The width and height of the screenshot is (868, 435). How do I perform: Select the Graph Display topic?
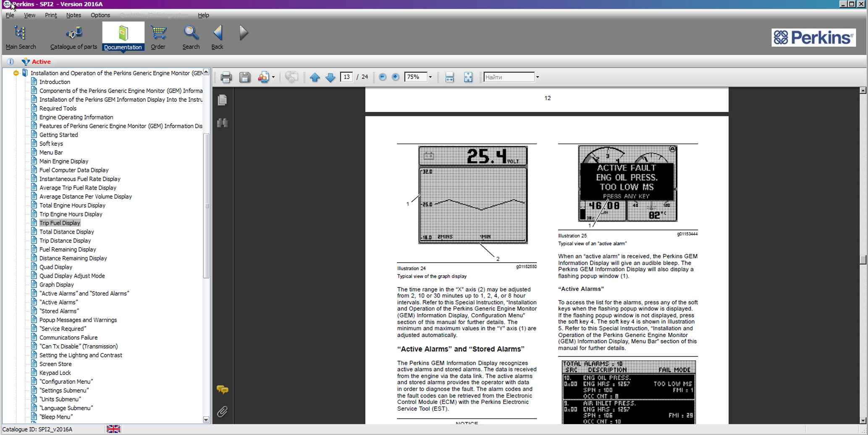tap(56, 285)
